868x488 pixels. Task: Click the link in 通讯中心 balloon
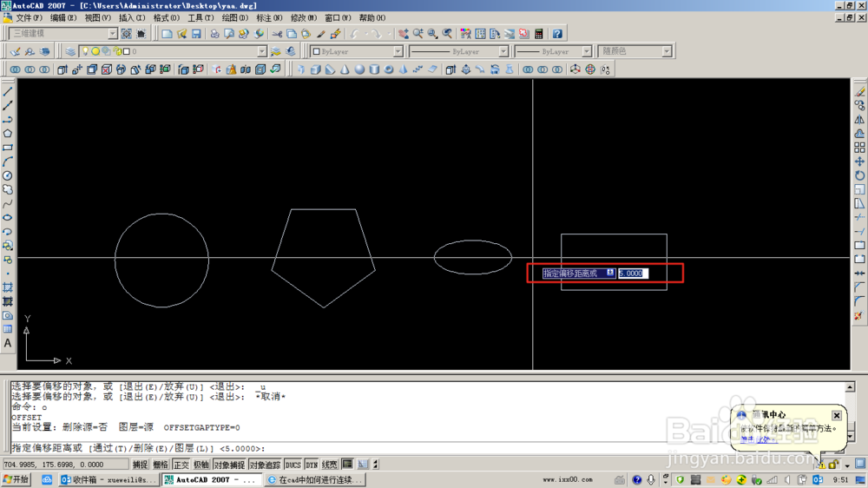click(757, 440)
